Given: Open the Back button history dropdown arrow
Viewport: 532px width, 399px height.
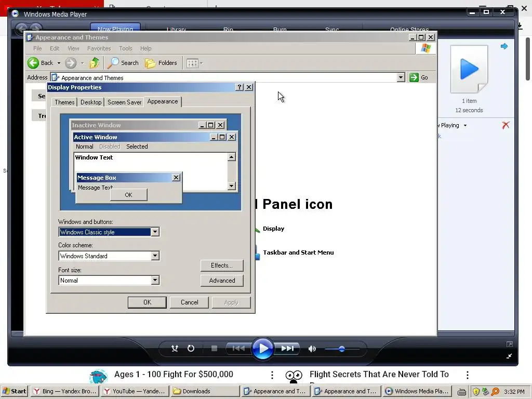Looking at the screenshot, I should (59, 63).
